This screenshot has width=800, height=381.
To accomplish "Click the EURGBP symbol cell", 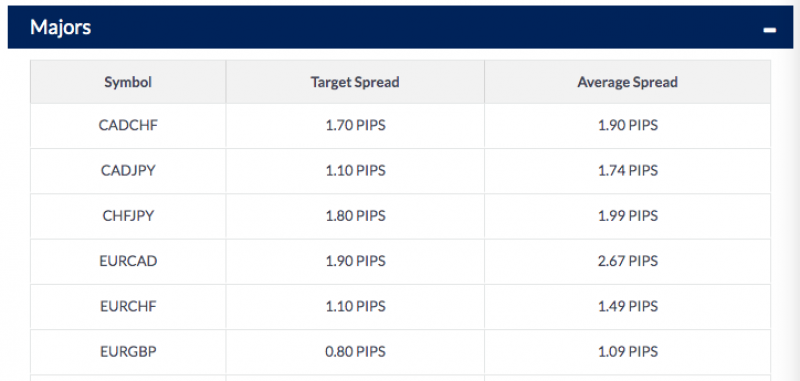I will tap(128, 352).
